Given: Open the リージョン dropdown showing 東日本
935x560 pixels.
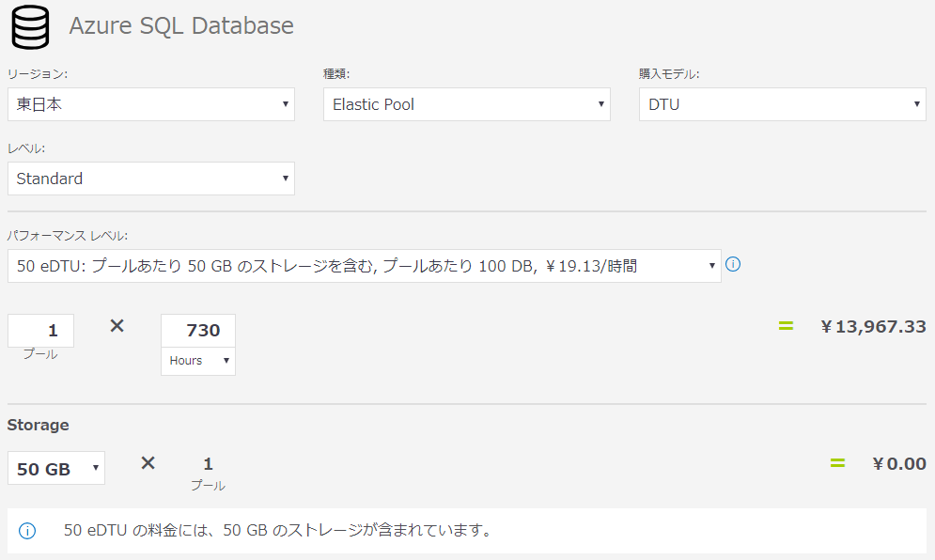Looking at the screenshot, I should [151, 104].
